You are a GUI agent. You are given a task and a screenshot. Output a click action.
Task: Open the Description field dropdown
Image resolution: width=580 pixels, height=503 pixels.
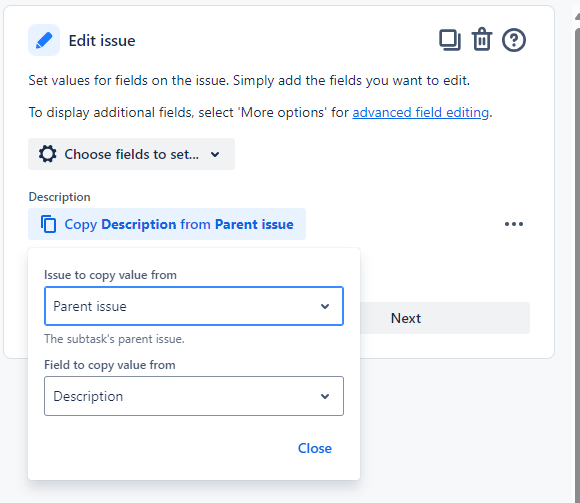194,396
